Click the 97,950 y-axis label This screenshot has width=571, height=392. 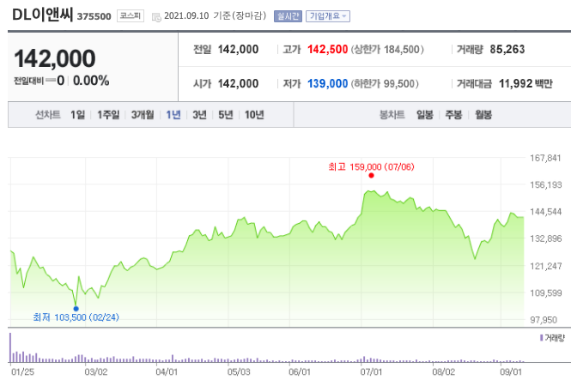click(x=544, y=320)
